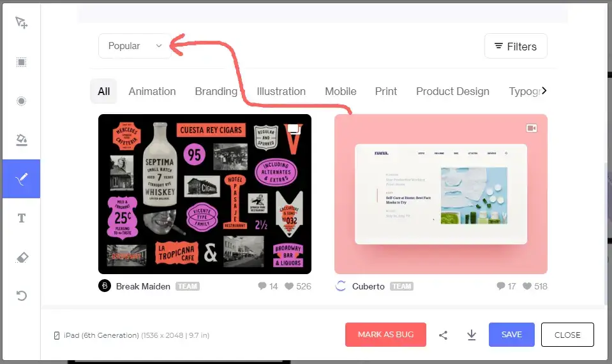Image resolution: width=612 pixels, height=364 pixels.
Task: Like the Cuberto shot via heart icon
Action: pos(527,286)
